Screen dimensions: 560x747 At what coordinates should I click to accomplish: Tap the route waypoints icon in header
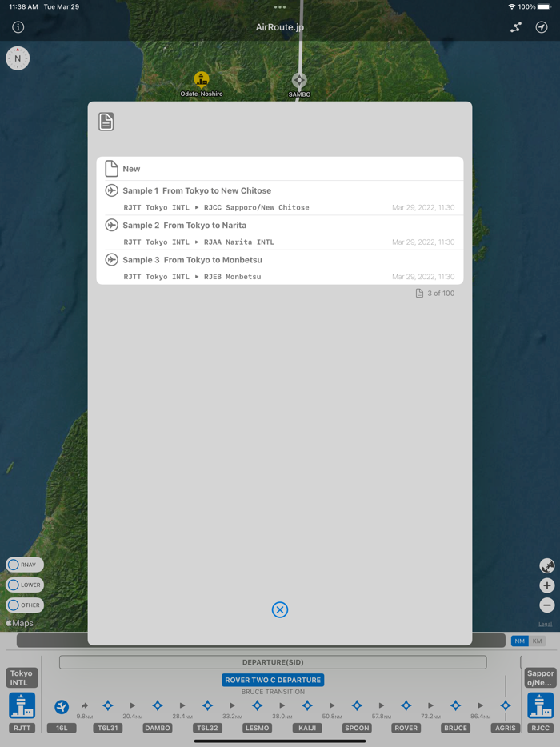[x=516, y=27]
